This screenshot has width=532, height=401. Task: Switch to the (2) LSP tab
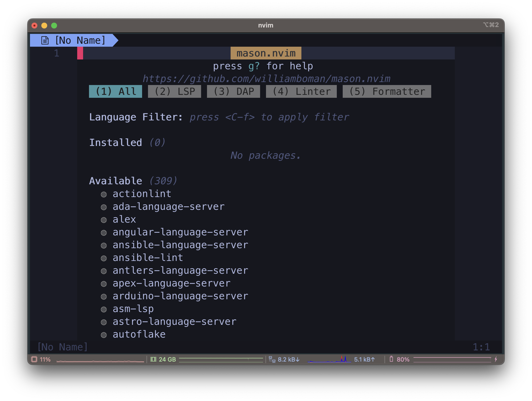point(175,91)
